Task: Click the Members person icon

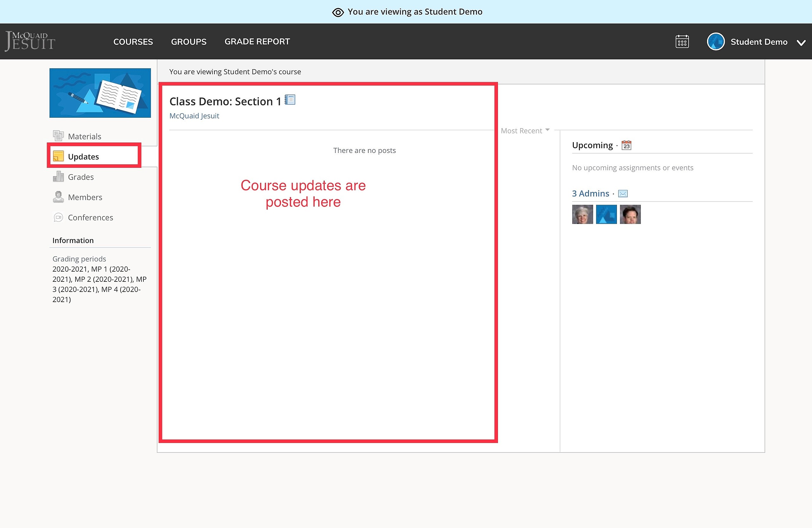Action: click(58, 197)
